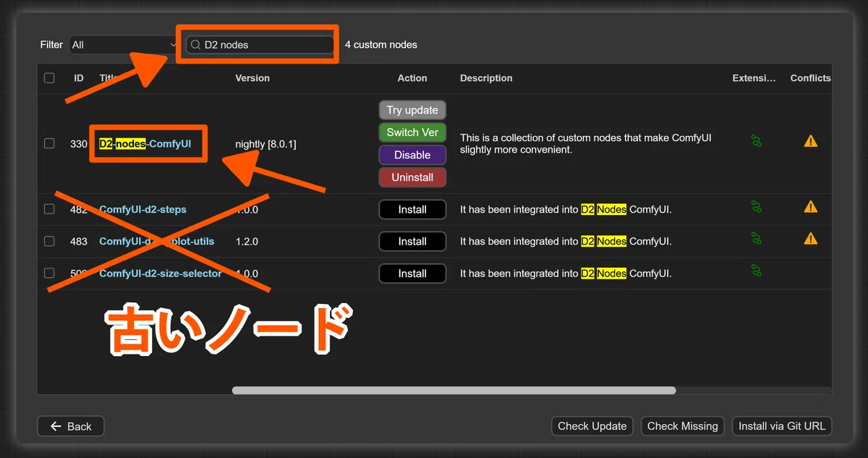Open the Filter dropdown set to All
Image resolution: width=868 pixels, height=458 pixels.
click(x=123, y=45)
